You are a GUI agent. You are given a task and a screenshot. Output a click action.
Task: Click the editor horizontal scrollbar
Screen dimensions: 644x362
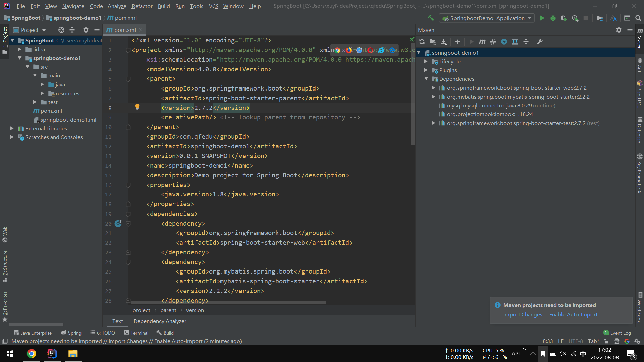tap(228, 302)
